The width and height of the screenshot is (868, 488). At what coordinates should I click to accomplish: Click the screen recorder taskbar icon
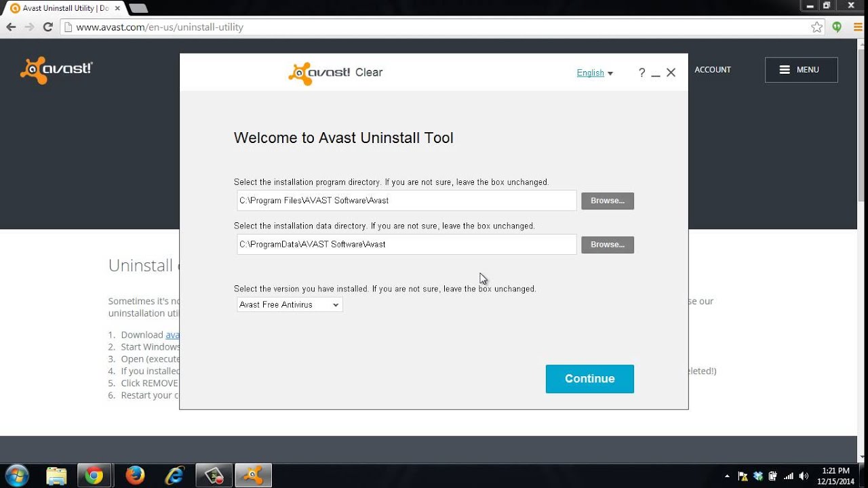pos(214,476)
